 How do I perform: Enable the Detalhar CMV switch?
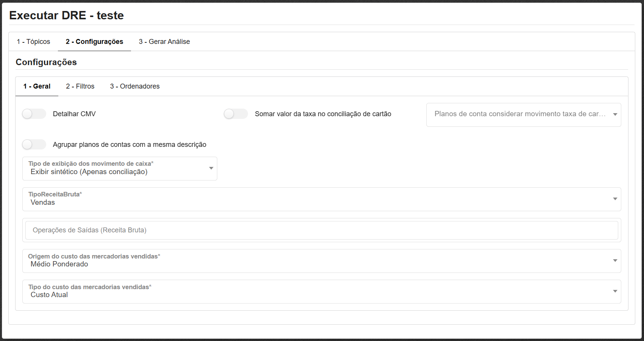tap(34, 114)
